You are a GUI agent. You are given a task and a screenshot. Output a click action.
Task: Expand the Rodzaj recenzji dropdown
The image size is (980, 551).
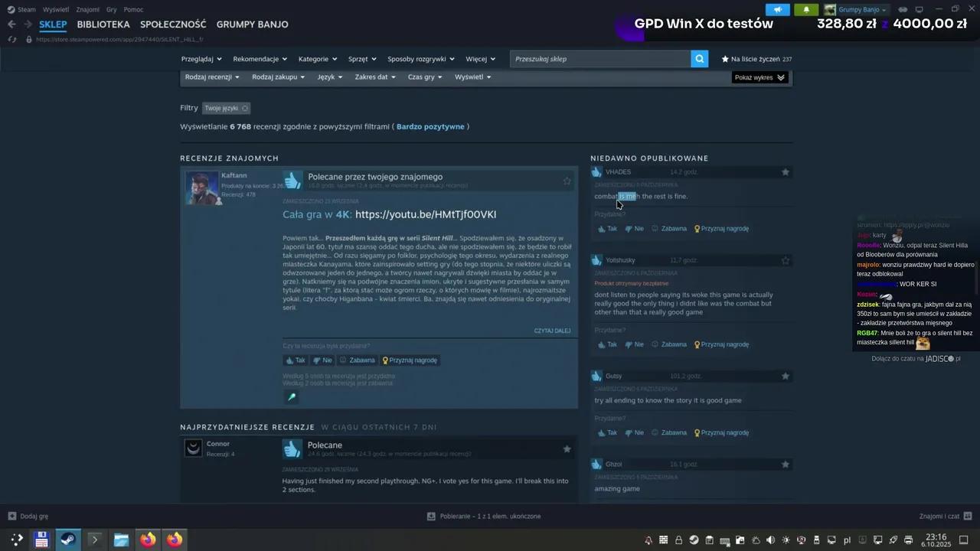click(x=212, y=77)
